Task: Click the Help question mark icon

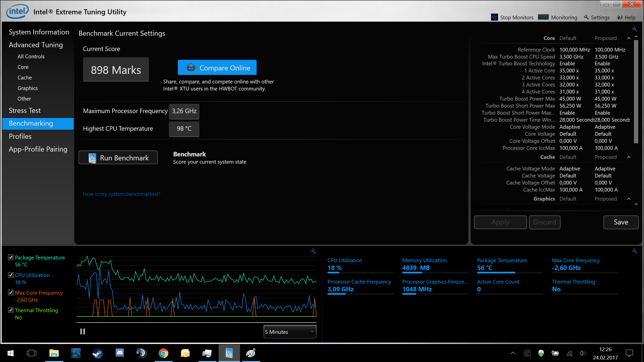Action: tap(620, 17)
